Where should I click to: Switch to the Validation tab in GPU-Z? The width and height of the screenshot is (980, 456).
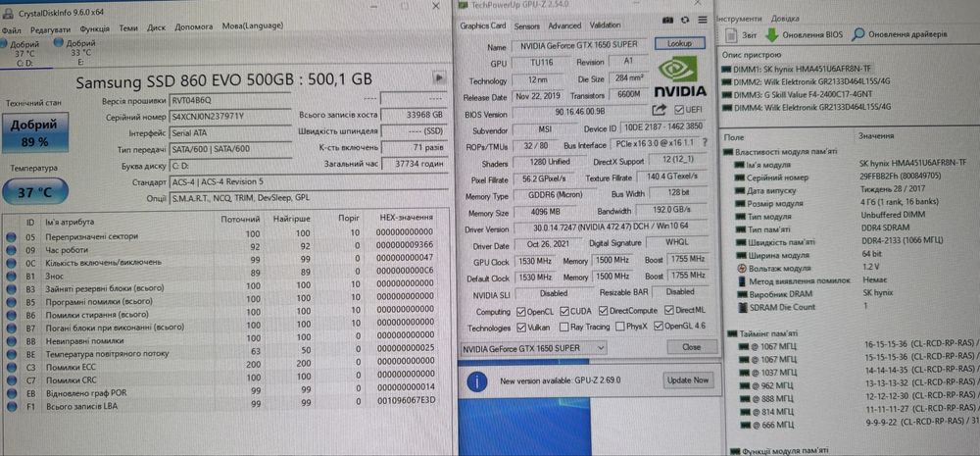pos(605,25)
